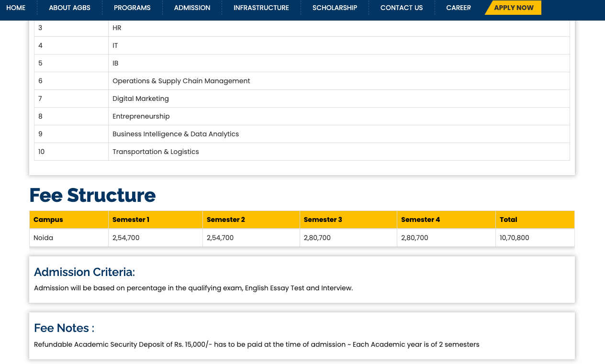Image resolution: width=605 pixels, height=364 pixels.
Task: Click the CONTACT US link
Action: click(401, 8)
